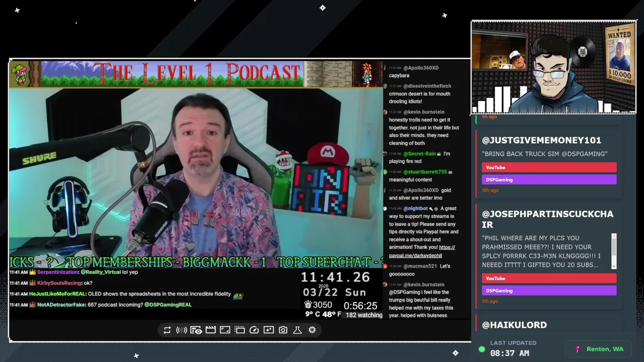Image resolution: width=644 pixels, height=362 pixels.
Task: Click YouTube tag under JOSEPHPARTINSCUCKCHAIR card
Action: pyautogui.click(x=549, y=279)
